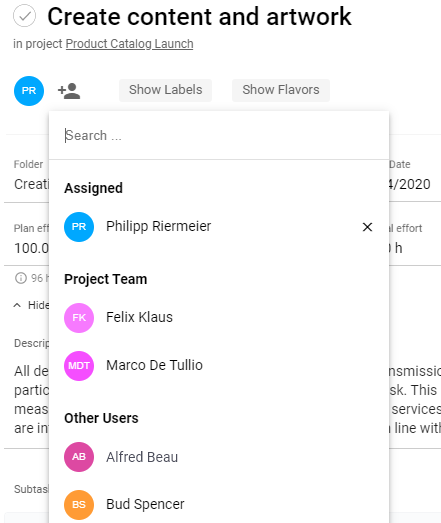Click Philipp Riermeier's PR avatar in Assigned
441x523 pixels.
(x=79, y=227)
